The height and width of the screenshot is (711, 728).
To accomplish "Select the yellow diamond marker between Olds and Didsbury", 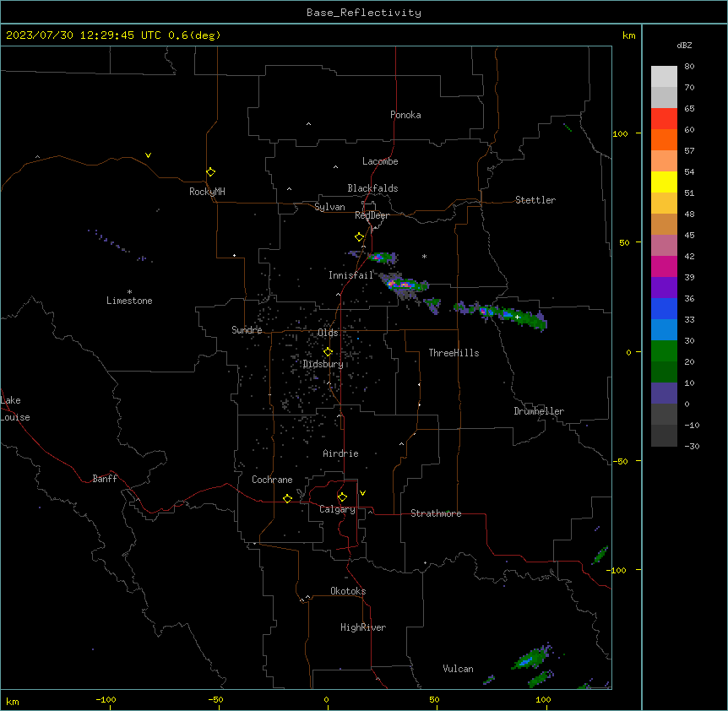I will pos(328,352).
